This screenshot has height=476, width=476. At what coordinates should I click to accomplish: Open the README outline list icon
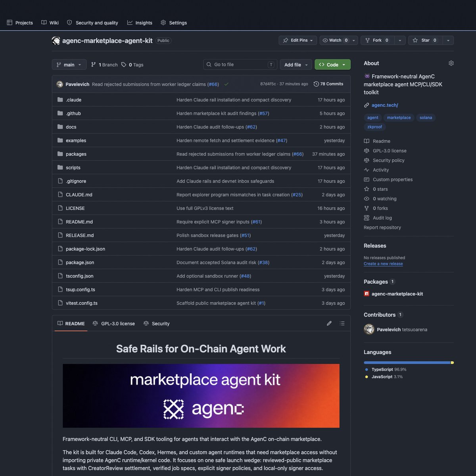click(x=342, y=323)
